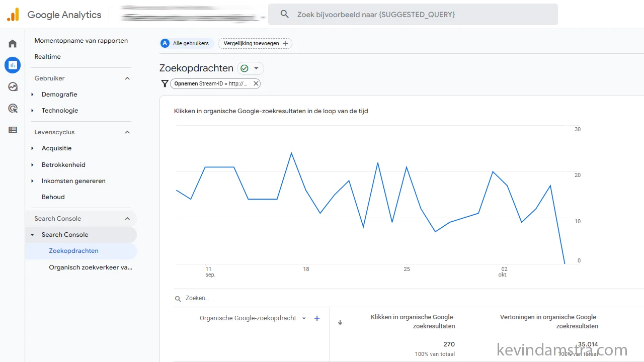Remove the Stream-ID filter chip
The width and height of the screenshot is (644, 362).
pos(256,83)
